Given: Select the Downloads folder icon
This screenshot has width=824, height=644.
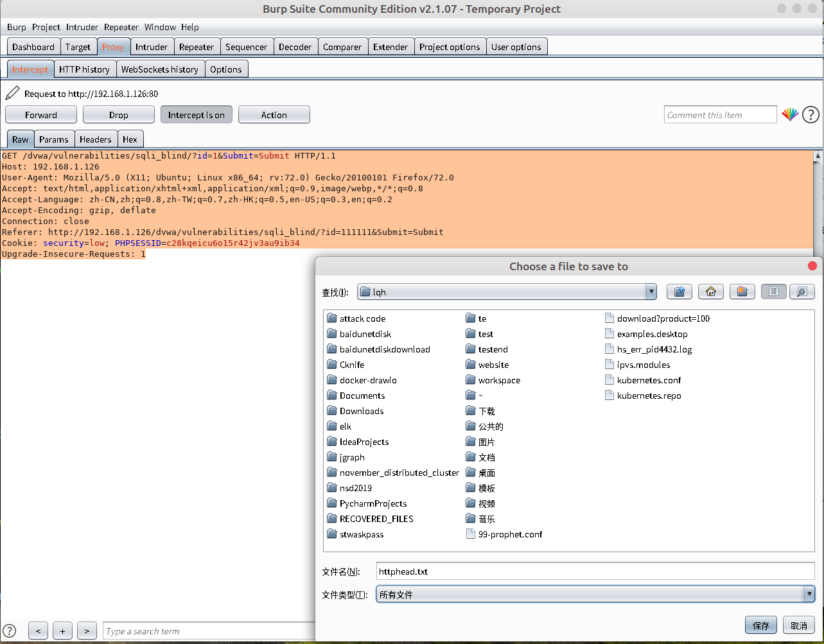Looking at the screenshot, I should click(x=332, y=411).
